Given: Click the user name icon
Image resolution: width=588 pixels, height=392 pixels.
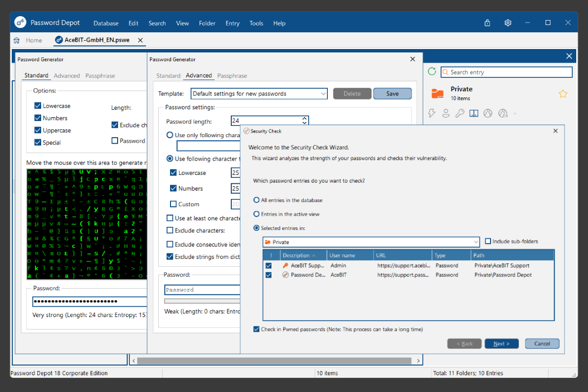Looking at the screenshot, I should (x=445, y=113).
